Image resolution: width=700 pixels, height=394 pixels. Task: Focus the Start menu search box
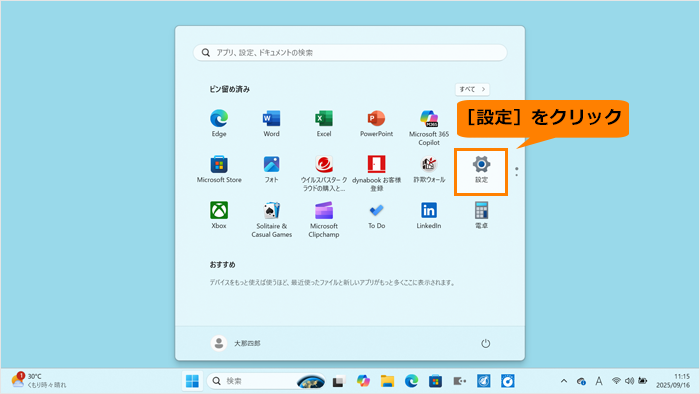[x=350, y=53]
